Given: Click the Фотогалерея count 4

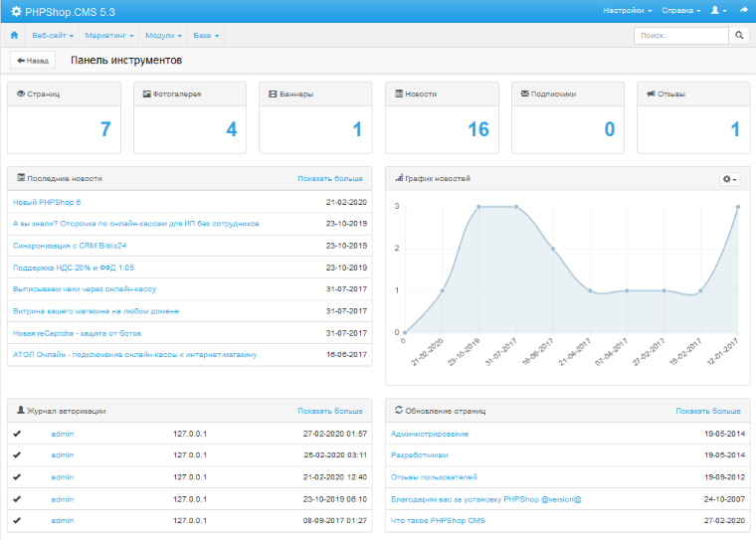Looking at the screenshot, I should 232,129.
